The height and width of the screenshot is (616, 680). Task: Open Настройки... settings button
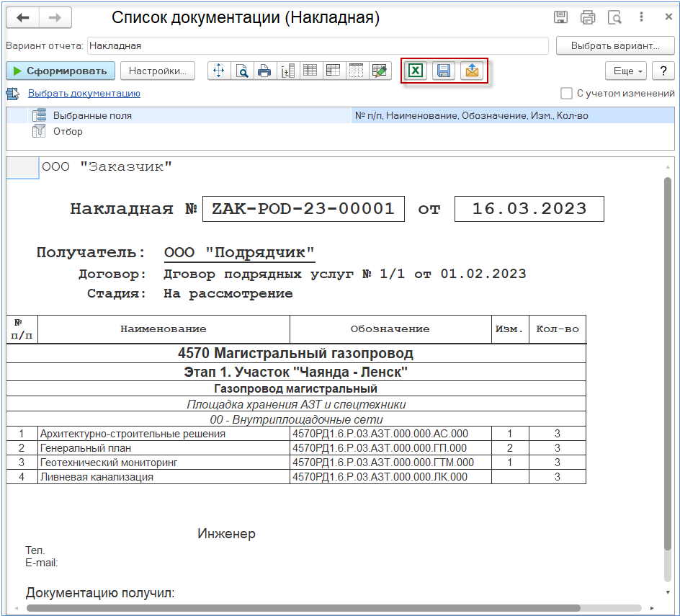(158, 71)
